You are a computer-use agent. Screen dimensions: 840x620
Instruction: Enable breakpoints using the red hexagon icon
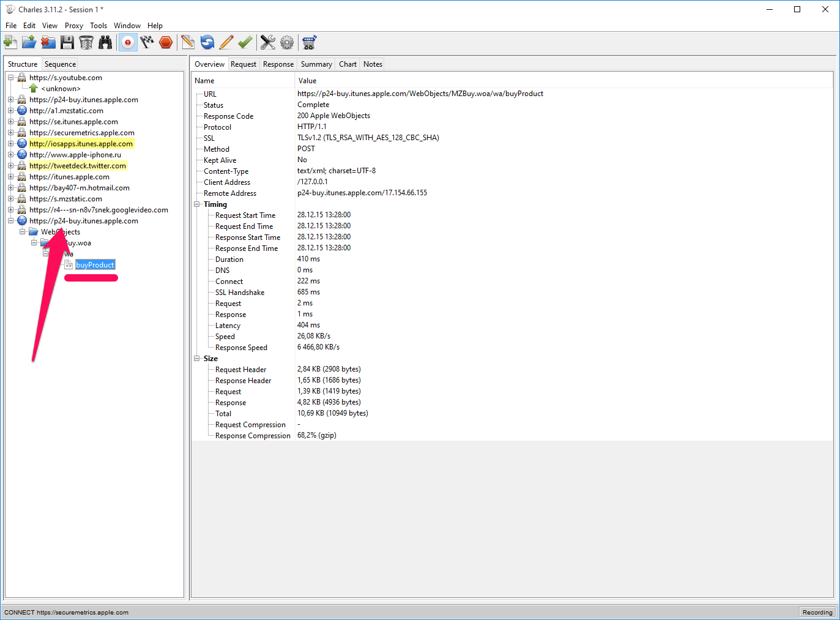(x=166, y=42)
